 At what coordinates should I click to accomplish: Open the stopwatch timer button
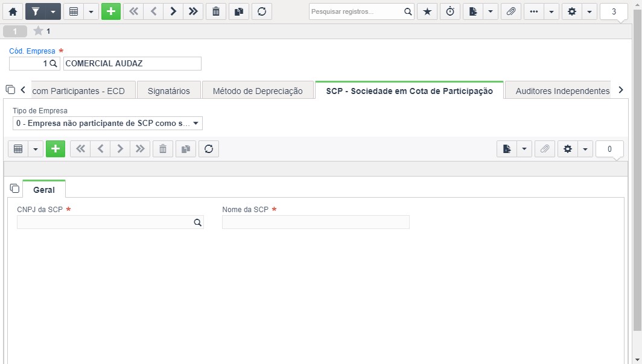coord(450,11)
